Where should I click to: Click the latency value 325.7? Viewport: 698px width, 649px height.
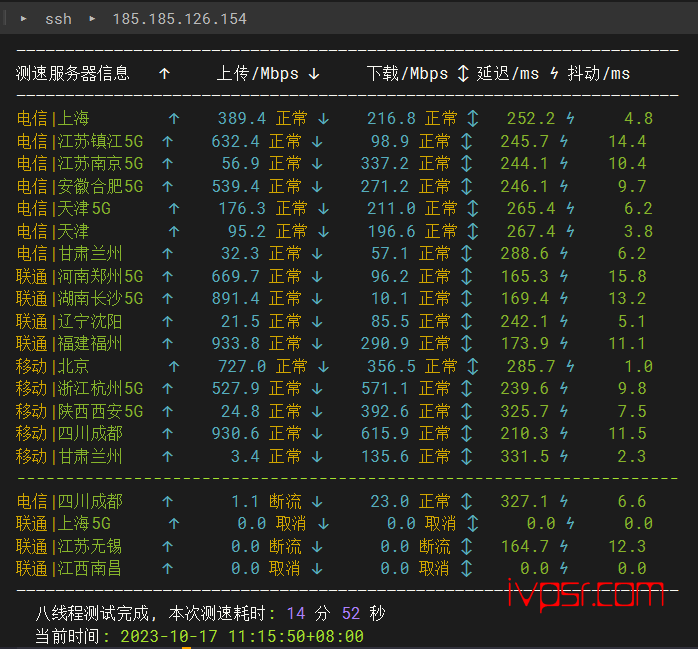[525, 411]
